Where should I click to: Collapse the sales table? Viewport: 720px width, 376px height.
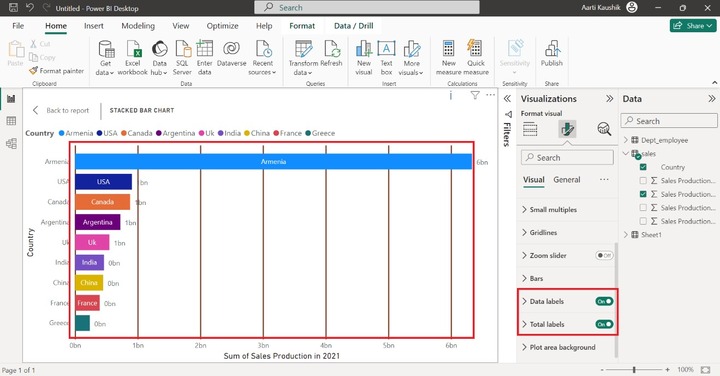click(x=626, y=153)
